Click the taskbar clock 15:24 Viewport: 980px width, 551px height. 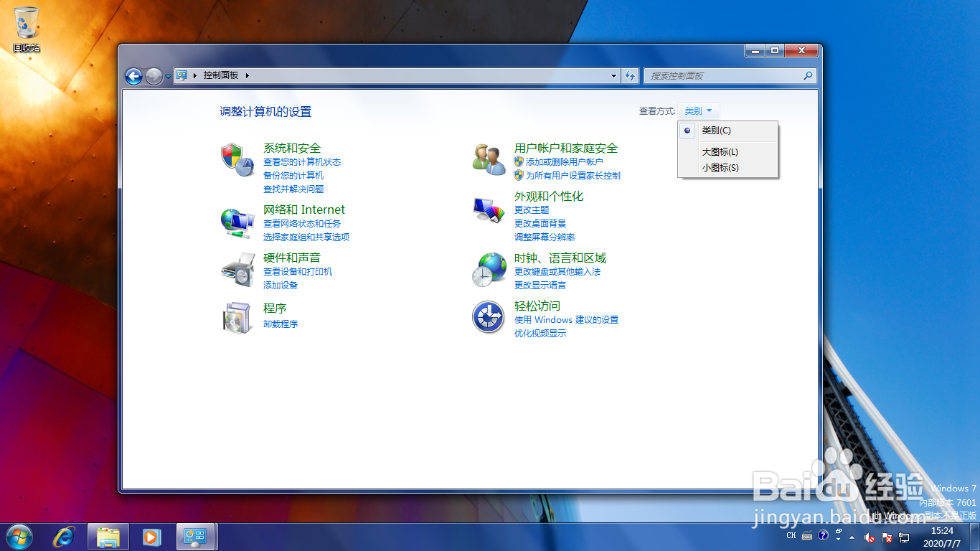click(942, 530)
